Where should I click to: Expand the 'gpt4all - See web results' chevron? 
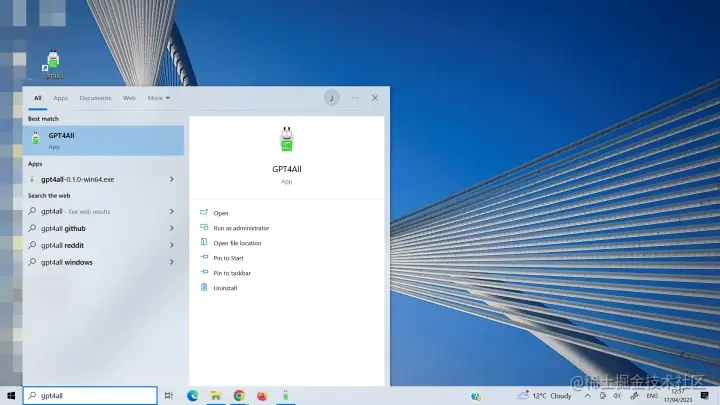click(x=172, y=211)
